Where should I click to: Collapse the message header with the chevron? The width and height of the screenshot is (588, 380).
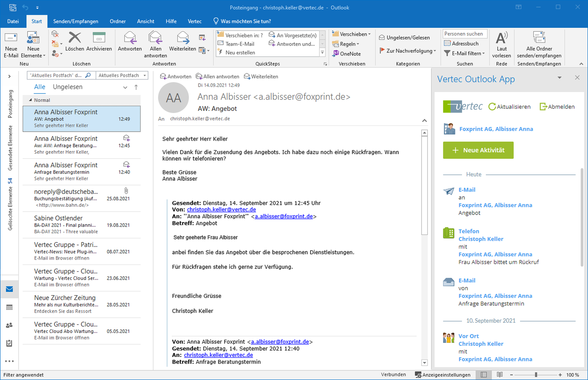point(425,121)
